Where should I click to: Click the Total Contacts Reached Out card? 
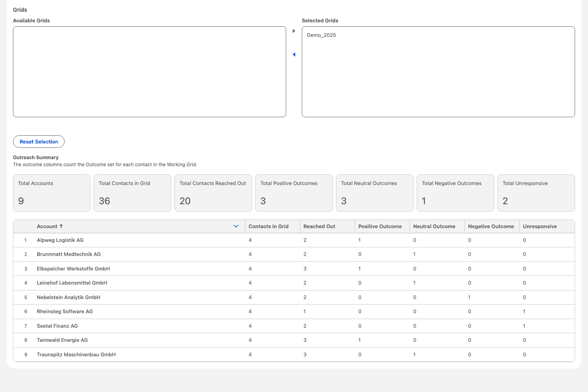(x=213, y=193)
